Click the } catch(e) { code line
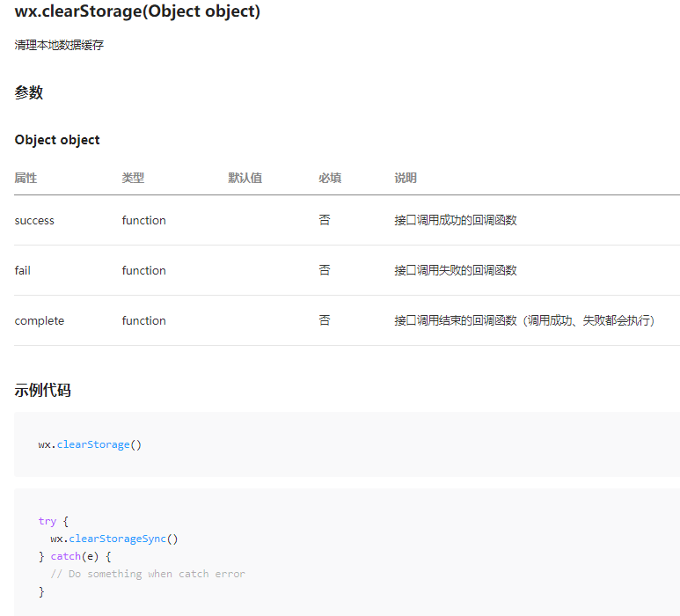The height and width of the screenshot is (616, 680). click(75, 556)
